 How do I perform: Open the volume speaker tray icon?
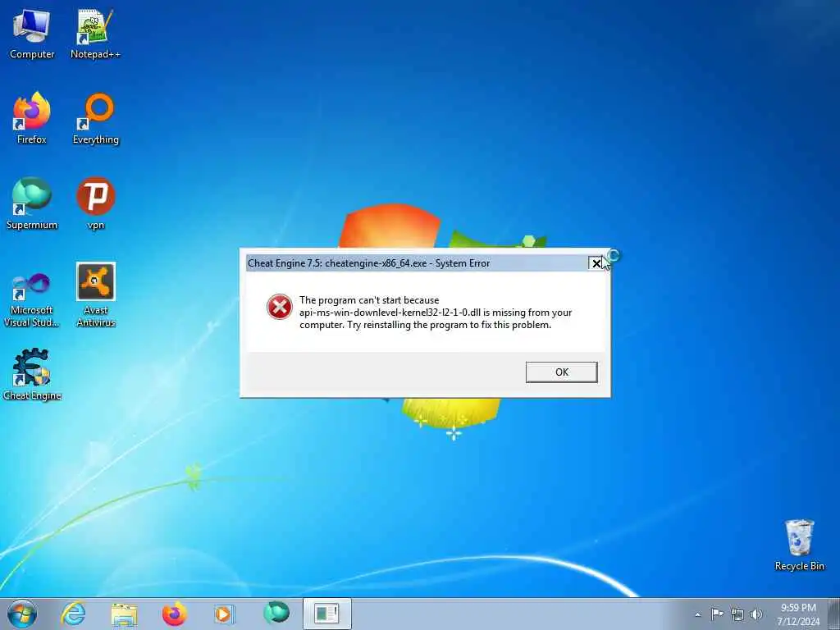click(756, 614)
